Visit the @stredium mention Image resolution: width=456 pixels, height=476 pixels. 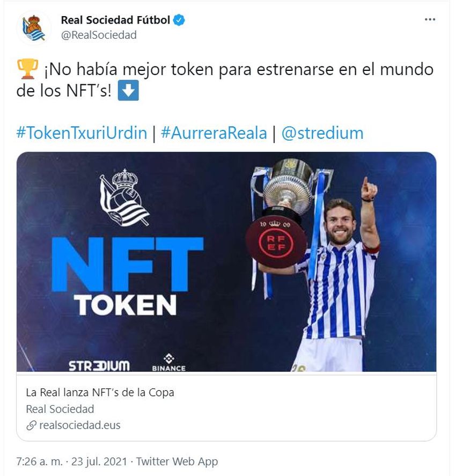[322, 133]
